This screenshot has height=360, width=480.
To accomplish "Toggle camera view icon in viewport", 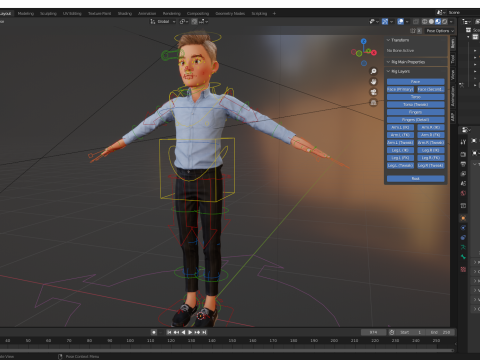I will [374, 92].
